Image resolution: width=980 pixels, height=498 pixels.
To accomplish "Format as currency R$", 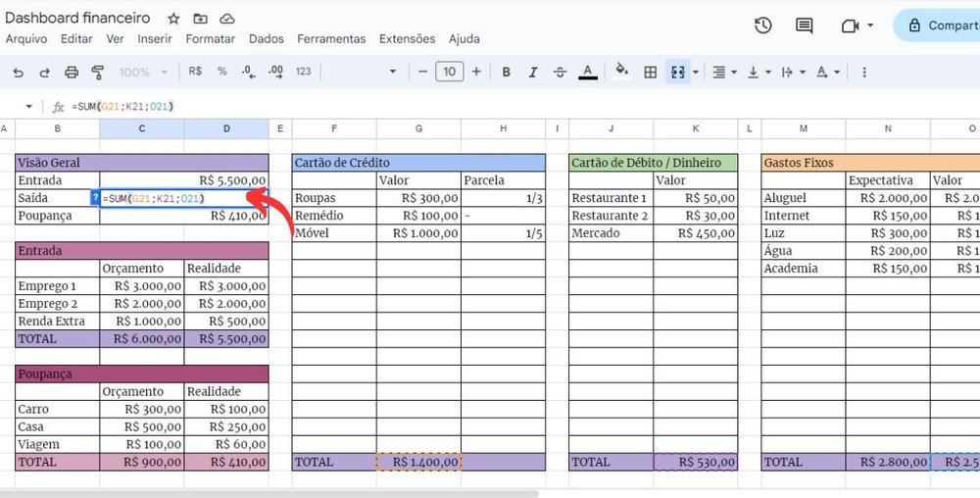I will (x=195, y=72).
